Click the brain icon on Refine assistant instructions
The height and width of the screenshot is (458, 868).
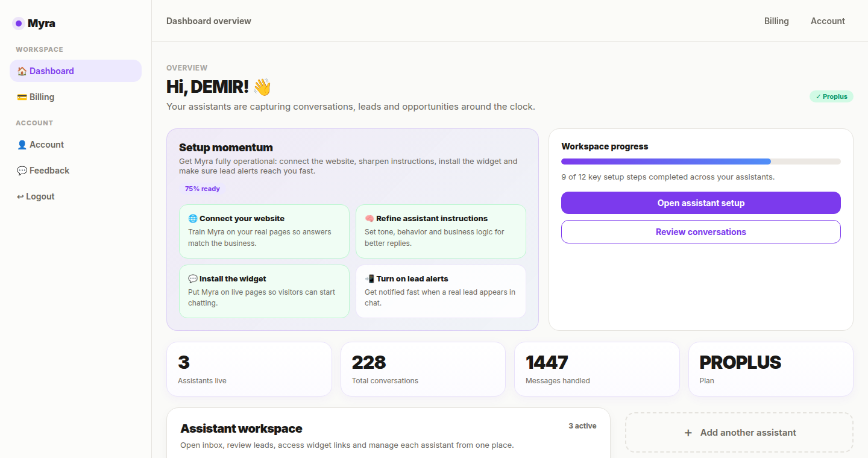(370, 218)
